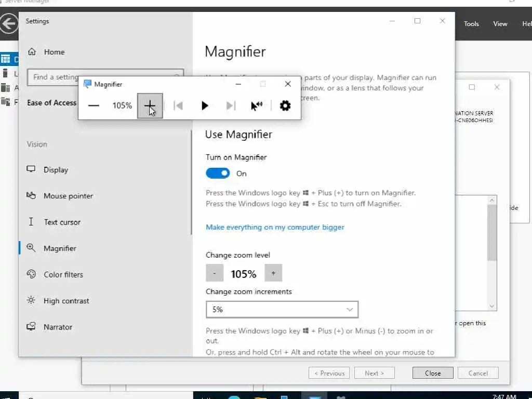532x399 pixels.
Task: Click the Previous button in wizard
Action: pos(329,373)
